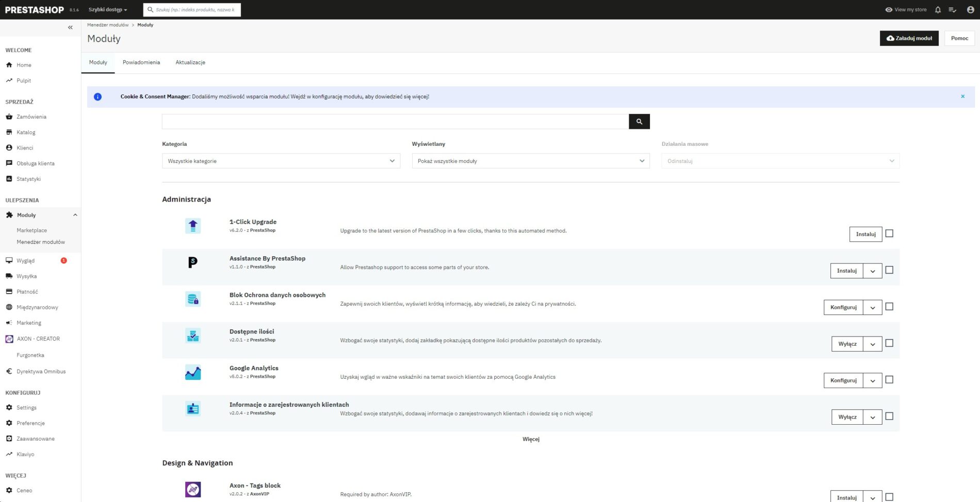Open Settings gear in Konfiguruj section

pos(9,407)
